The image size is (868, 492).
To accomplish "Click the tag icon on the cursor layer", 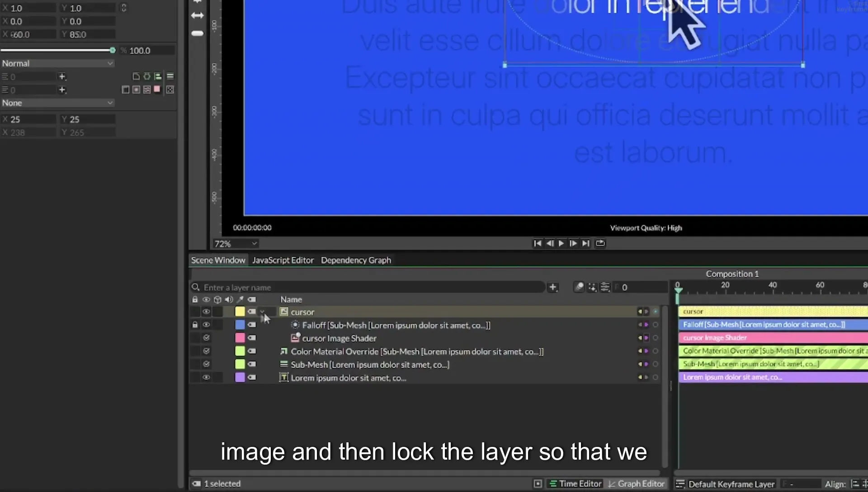I will (x=252, y=312).
